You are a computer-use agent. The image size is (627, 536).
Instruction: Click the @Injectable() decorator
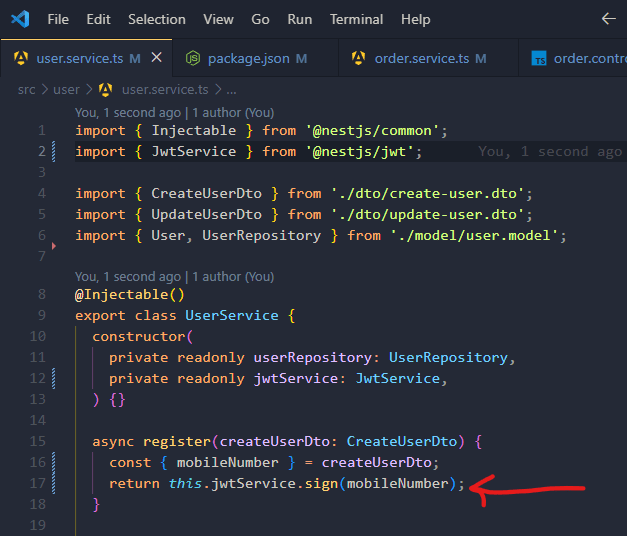pos(130,295)
